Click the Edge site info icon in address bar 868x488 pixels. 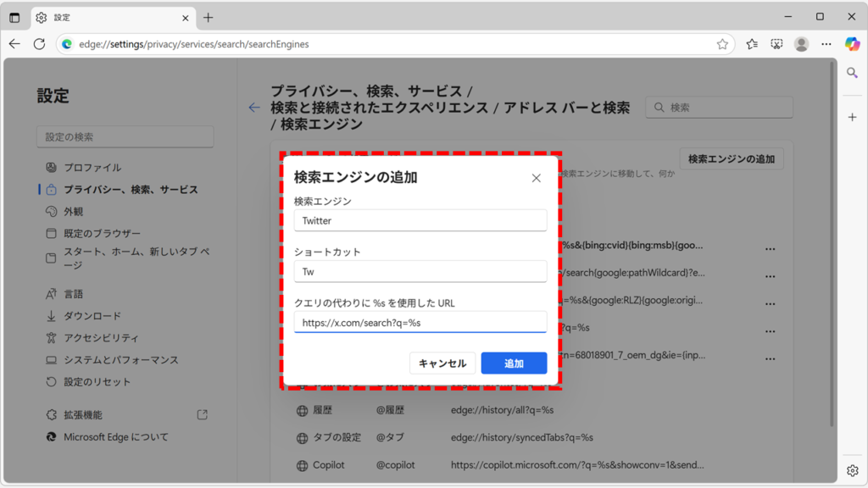(67, 44)
